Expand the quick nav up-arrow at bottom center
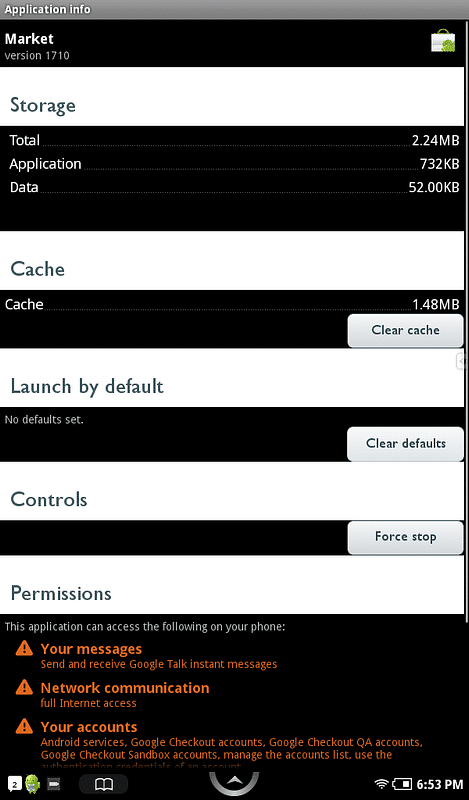This screenshot has width=469, height=800. (234, 782)
